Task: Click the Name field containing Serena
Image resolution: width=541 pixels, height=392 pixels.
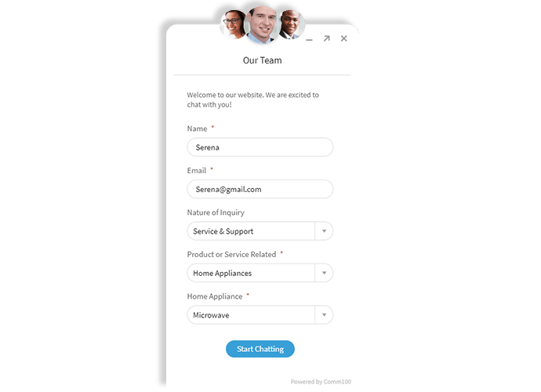Action: 260,147
